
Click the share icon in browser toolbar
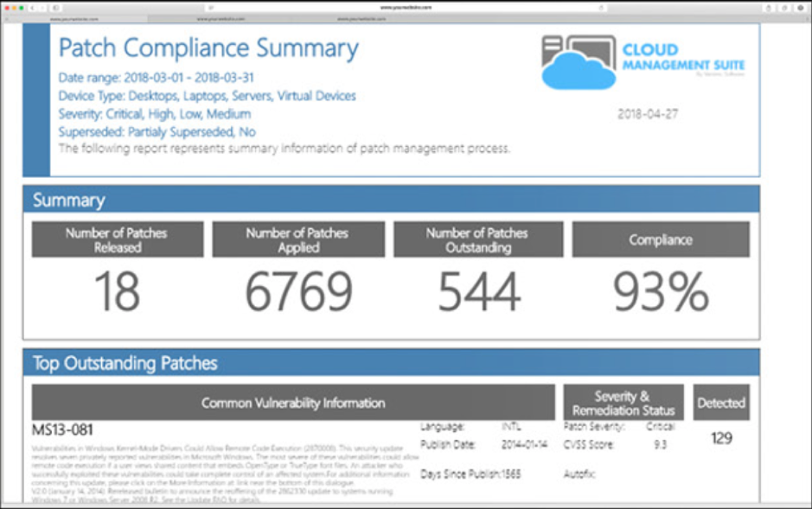770,7
